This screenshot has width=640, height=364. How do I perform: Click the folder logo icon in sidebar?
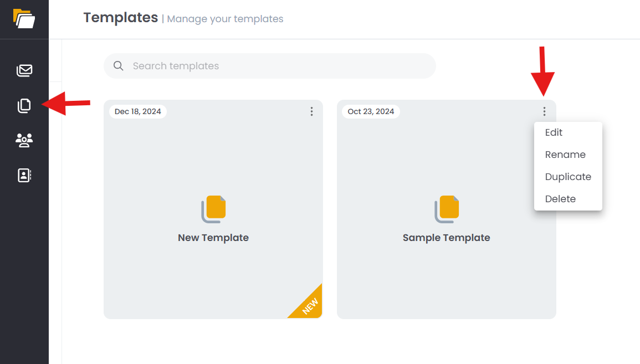click(24, 19)
